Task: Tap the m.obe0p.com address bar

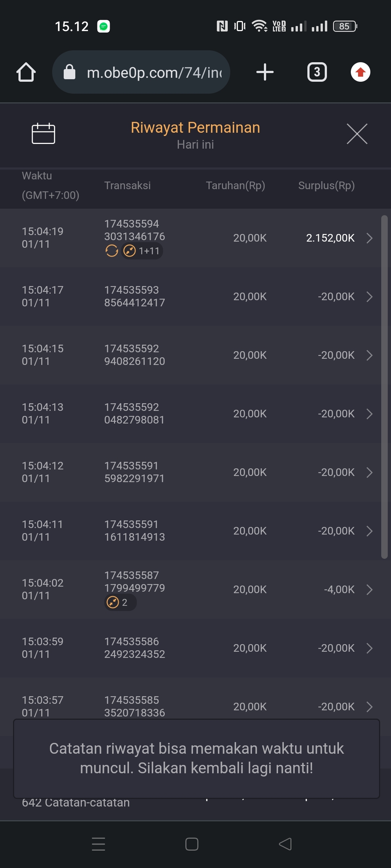Action: pos(154,72)
